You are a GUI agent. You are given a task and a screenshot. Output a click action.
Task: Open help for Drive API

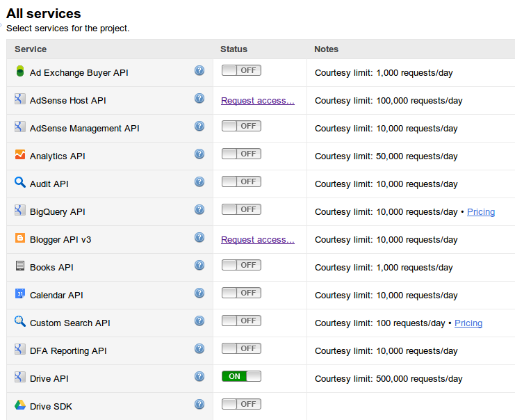(x=199, y=376)
